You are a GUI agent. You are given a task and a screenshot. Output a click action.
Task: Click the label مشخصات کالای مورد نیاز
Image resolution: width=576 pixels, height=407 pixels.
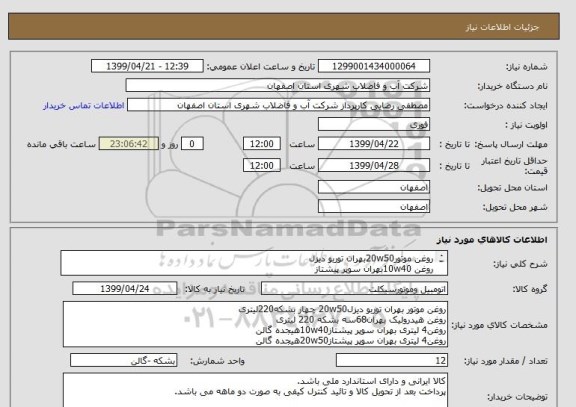pos(499,325)
